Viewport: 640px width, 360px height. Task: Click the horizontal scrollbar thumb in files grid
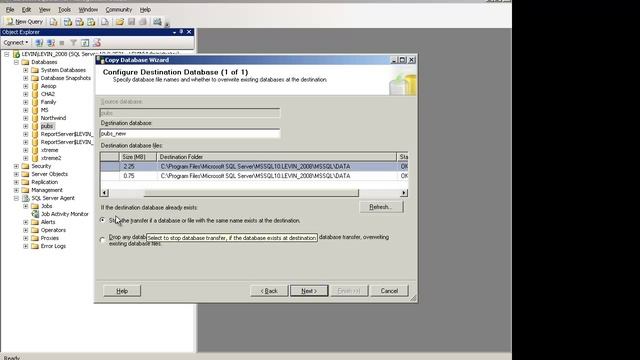coord(251,193)
